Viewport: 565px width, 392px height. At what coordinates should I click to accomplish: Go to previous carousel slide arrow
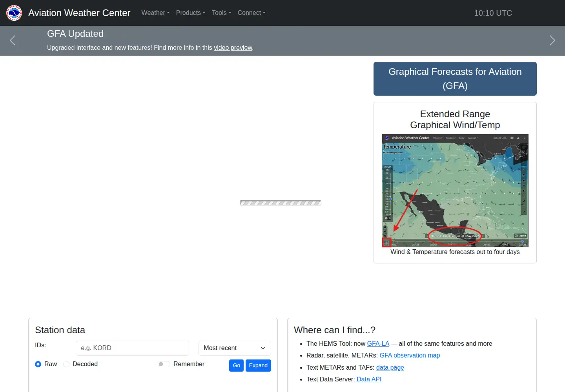coord(13,40)
